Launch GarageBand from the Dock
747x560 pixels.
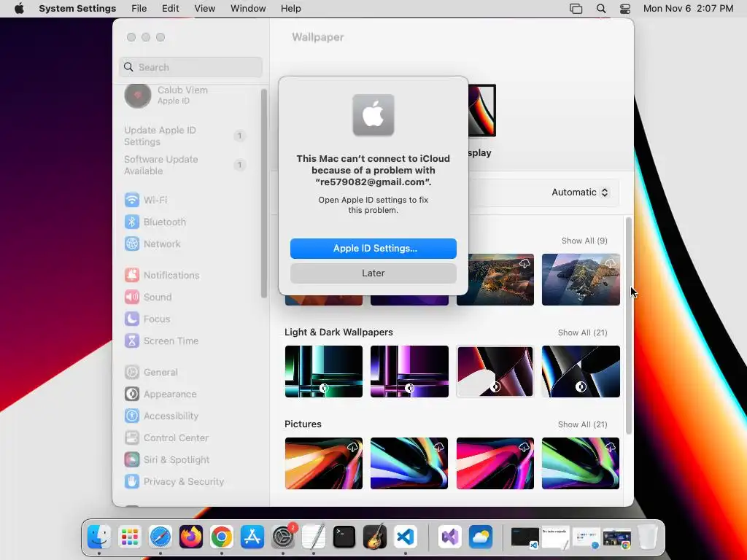(374, 537)
